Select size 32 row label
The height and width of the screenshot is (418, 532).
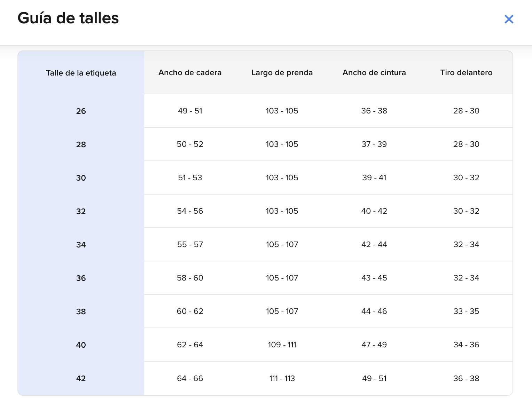click(81, 211)
